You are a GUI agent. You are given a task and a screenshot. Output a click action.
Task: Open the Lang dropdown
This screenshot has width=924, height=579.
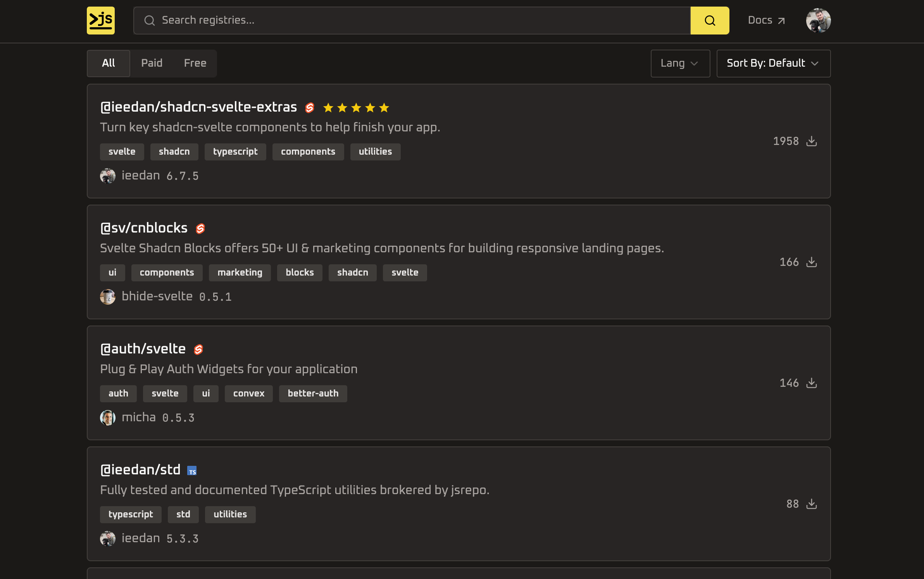680,64
